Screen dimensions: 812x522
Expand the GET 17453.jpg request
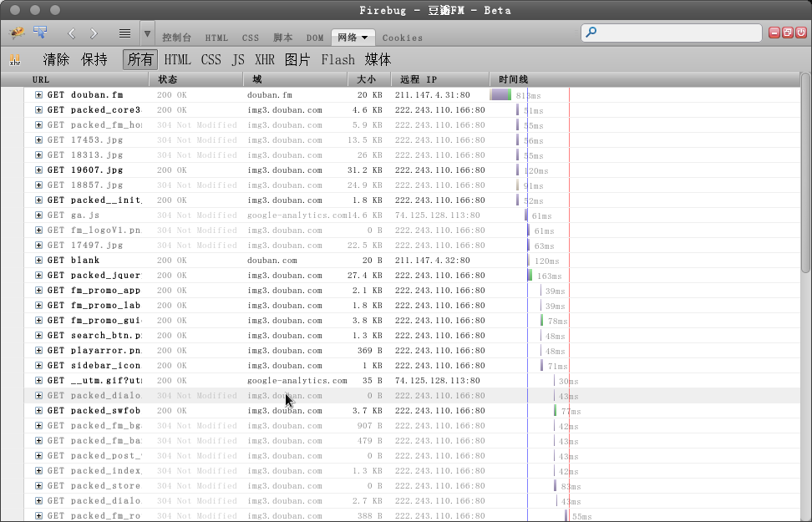tap(38, 139)
